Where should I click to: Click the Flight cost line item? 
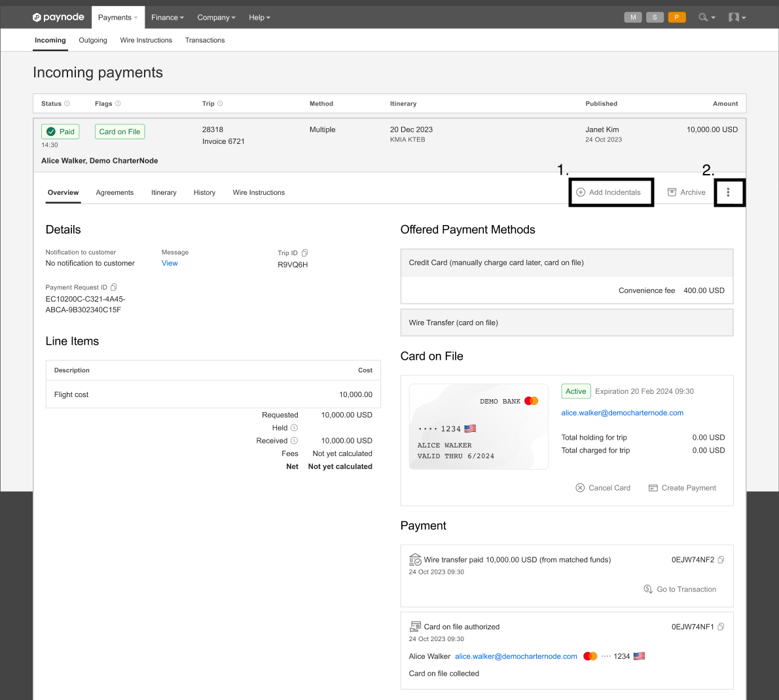click(x=213, y=394)
